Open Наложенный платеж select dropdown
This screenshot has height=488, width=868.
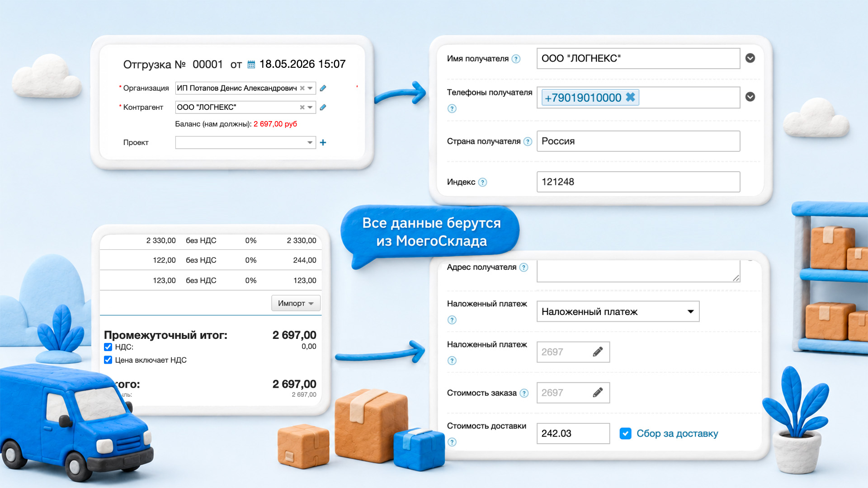(x=618, y=311)
